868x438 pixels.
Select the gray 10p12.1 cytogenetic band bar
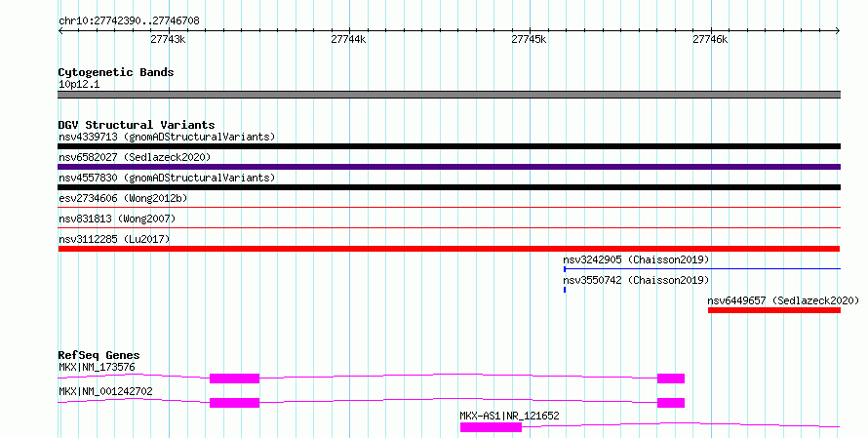point(449,95)
